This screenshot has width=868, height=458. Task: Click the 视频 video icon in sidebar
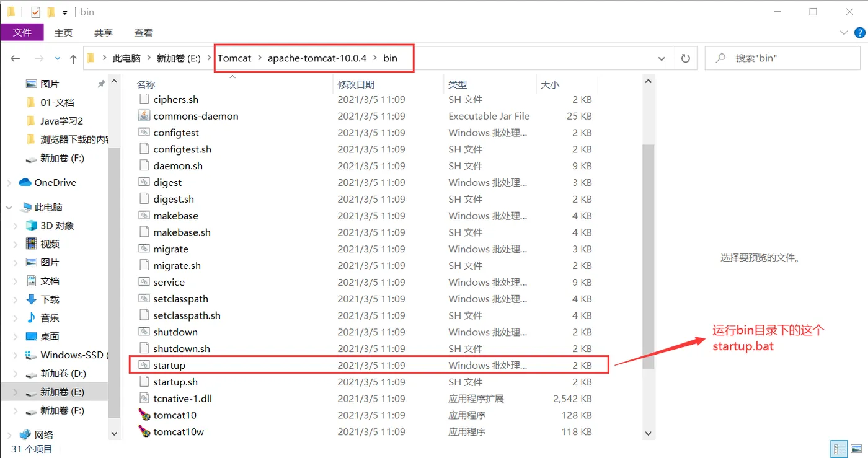(x=31, y=244)
